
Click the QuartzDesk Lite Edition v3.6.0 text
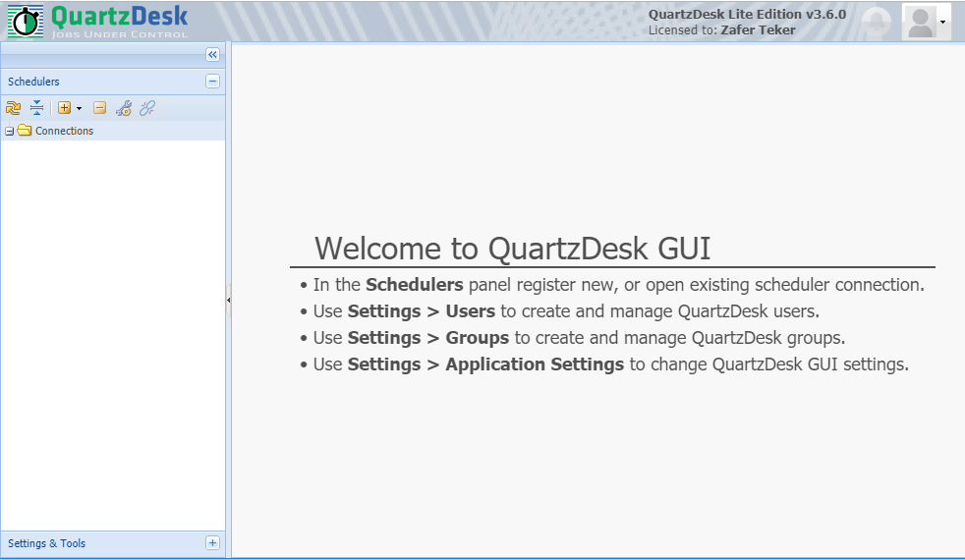(747, 14)
